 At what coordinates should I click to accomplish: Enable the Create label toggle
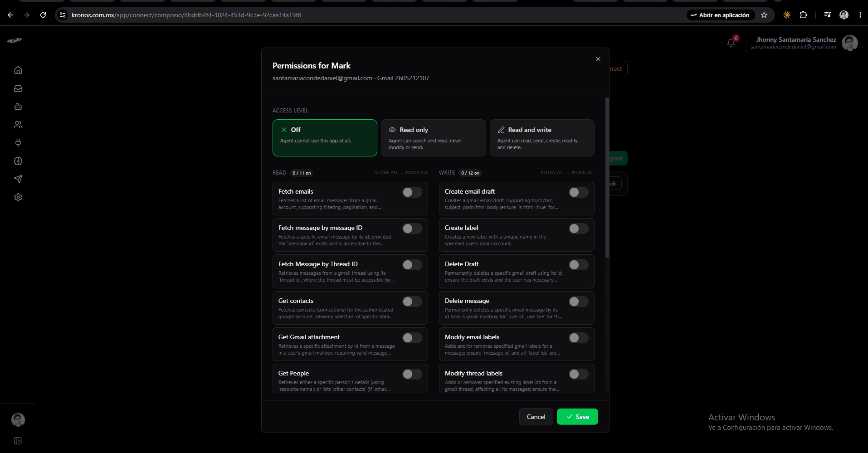tap(579, 229)
